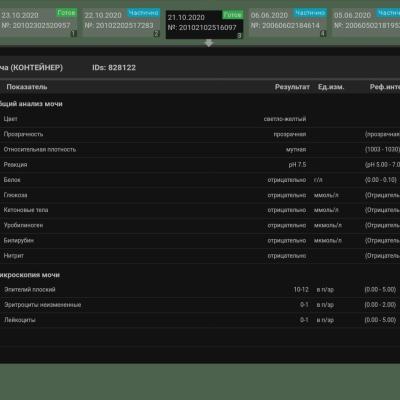Image resolution: width=400 pixels, height=400 pixels.
Task: Click the Частично badge on 06.06.2020 card
Action: (310, 13)
